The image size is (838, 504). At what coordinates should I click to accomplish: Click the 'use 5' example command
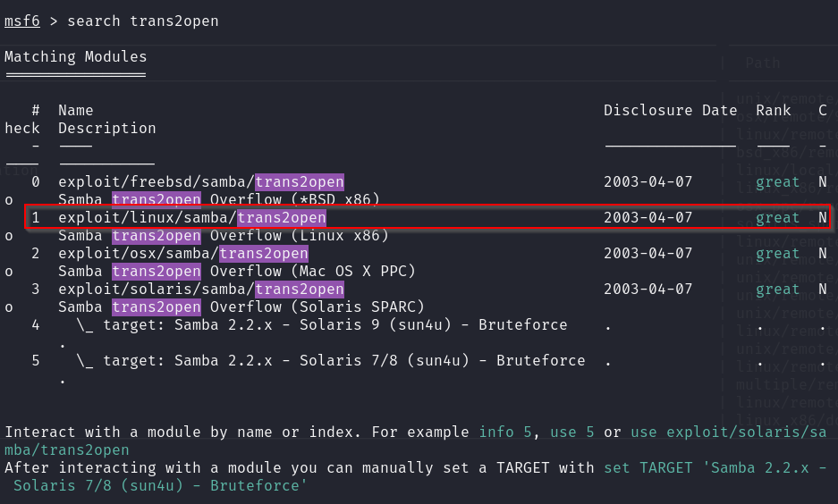tap(571, 432)
